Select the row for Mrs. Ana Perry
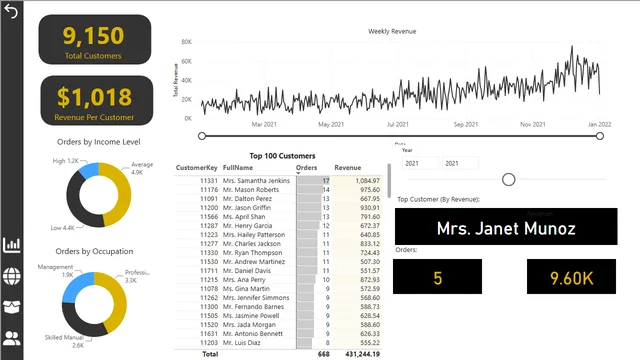The height and width of the screenshot is (360, 640). pyautogui.click(x=278, y=280)
